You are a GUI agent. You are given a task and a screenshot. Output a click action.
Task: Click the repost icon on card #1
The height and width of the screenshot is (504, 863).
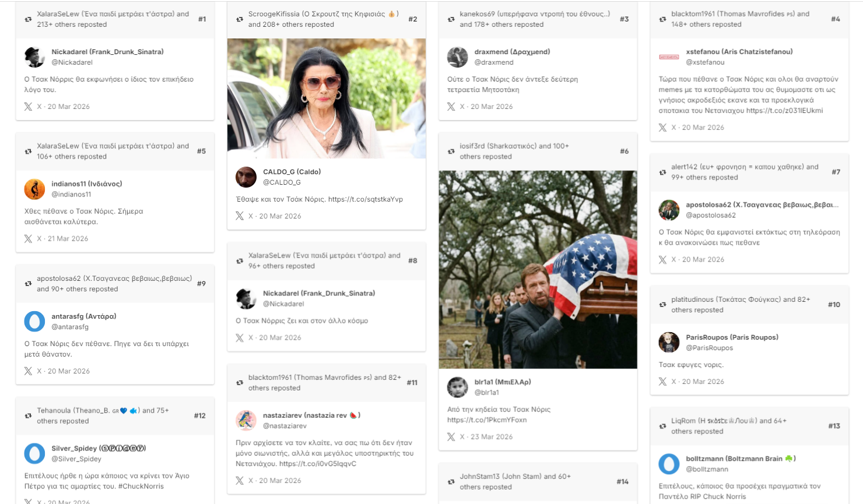coord(28,19)
